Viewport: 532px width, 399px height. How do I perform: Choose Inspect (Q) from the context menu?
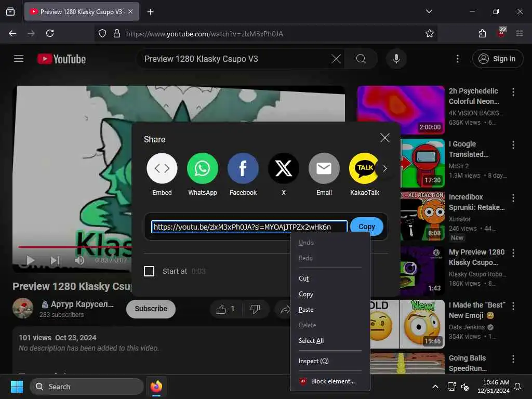pyautogui.click(x=313, y=361)
